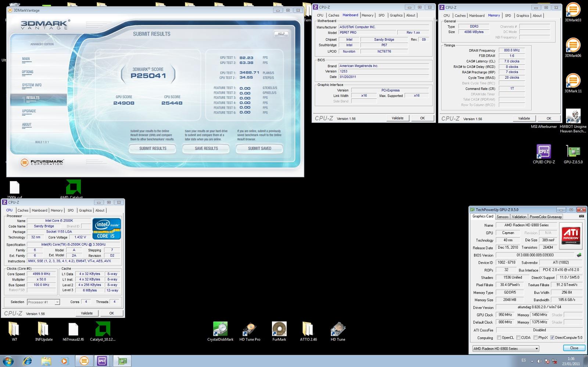Screen dimensions: 588x367
Task: Switch to Sensors tab in GPU-Z
Action: coord(502,217)
